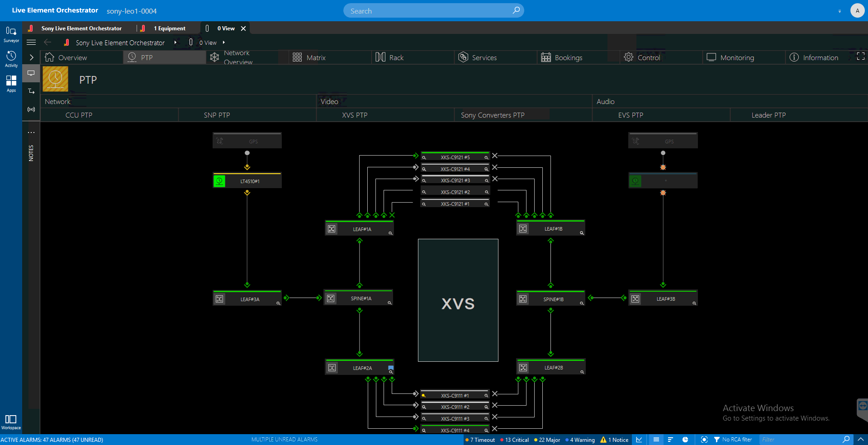Toggle the 4 Warning alarm filter

pos(580,440)
